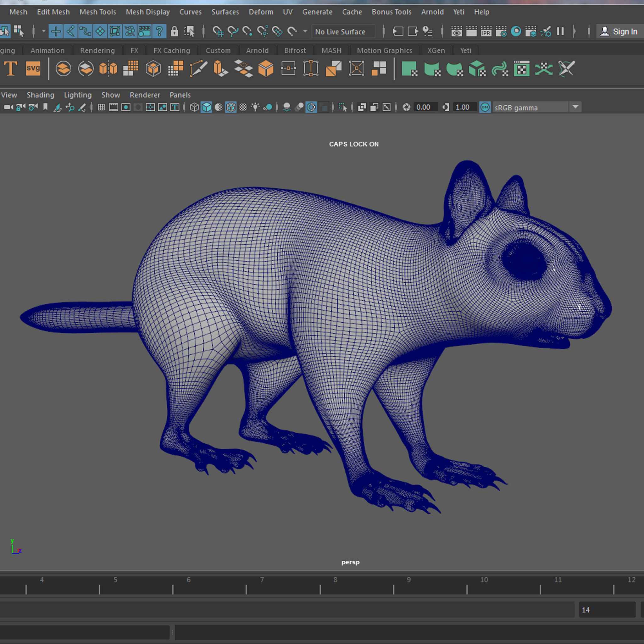The width and height of the screenshot is (644, 644).
Task: Open the panel Renderer menu
Action: coord(145,95)
